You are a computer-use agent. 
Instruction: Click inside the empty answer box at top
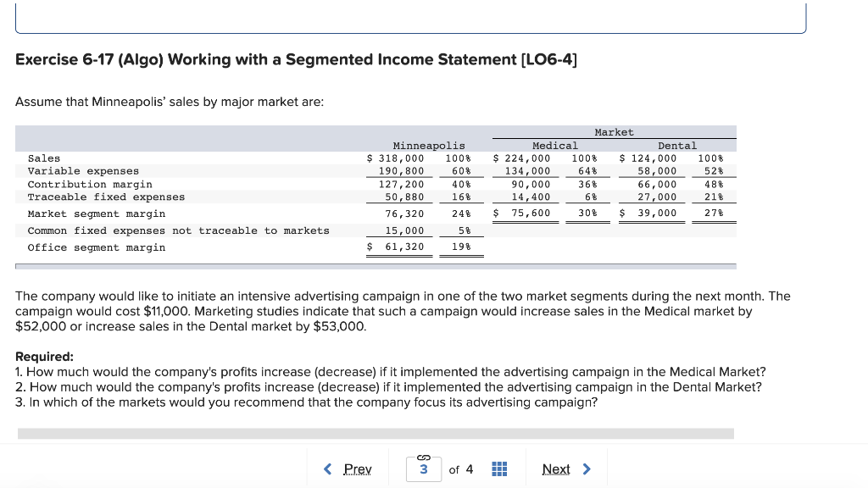(413, 15)
